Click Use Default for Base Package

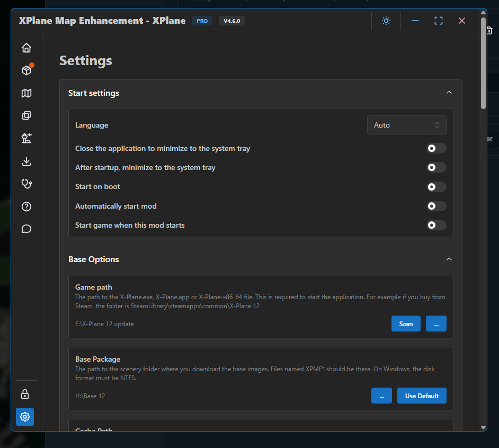(422, 396)
